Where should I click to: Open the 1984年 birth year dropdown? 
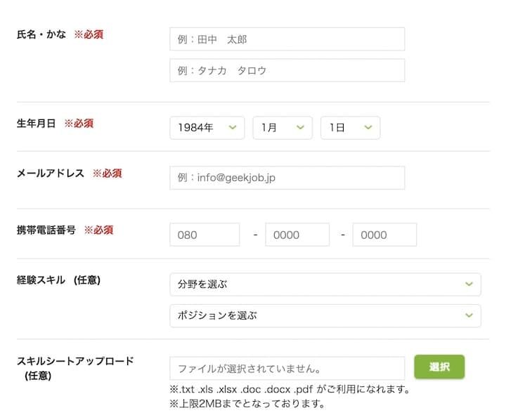pos(207,128)
